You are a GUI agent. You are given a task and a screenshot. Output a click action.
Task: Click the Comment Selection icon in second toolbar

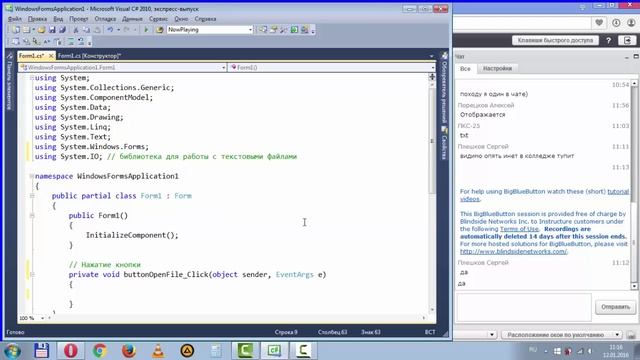click(x=71, y=42)
